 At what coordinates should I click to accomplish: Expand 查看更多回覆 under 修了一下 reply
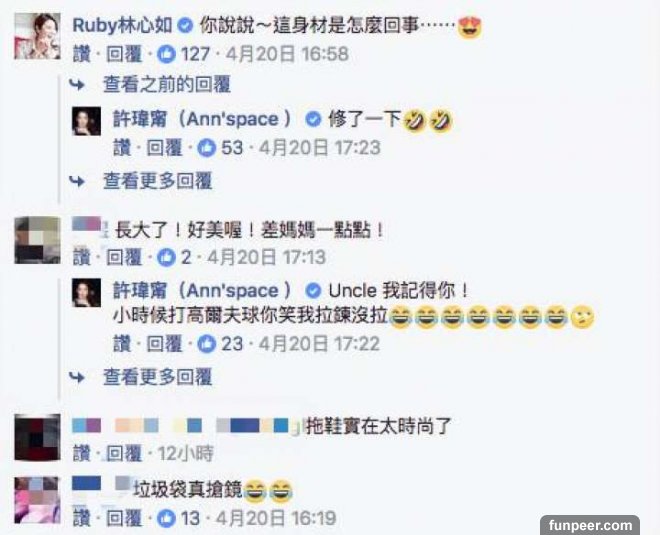(157, 181)
